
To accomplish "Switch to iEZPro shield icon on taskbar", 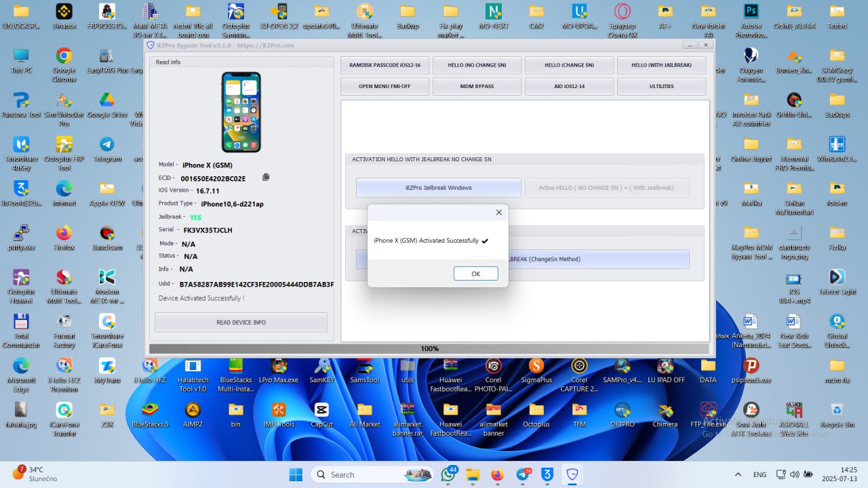I will click(572, 474).
